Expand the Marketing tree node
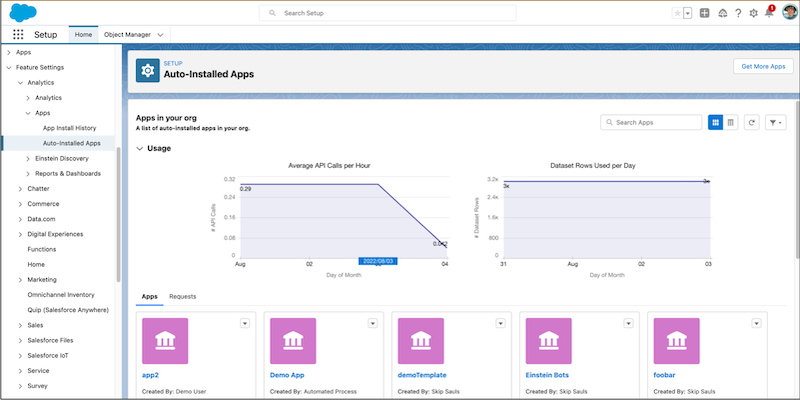Image resolution: width=800 pixels, height=400 pixels. click(20, 280)
